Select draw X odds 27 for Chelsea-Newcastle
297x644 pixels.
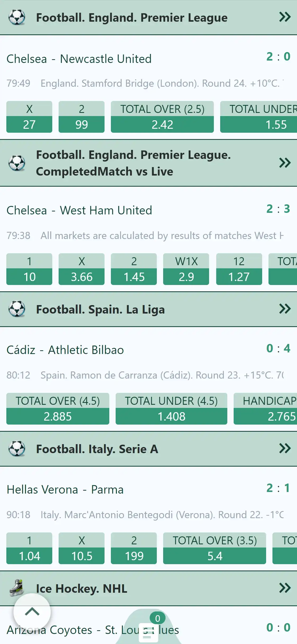pos(29,117)
